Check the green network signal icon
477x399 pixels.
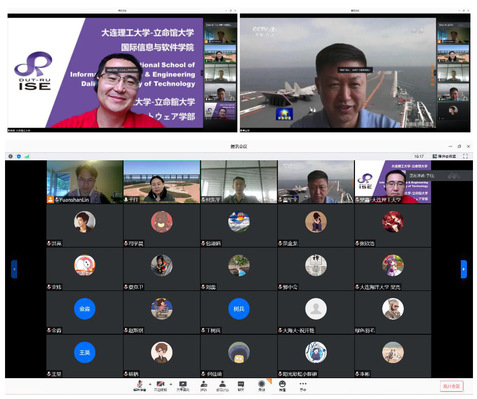point(27,156)
